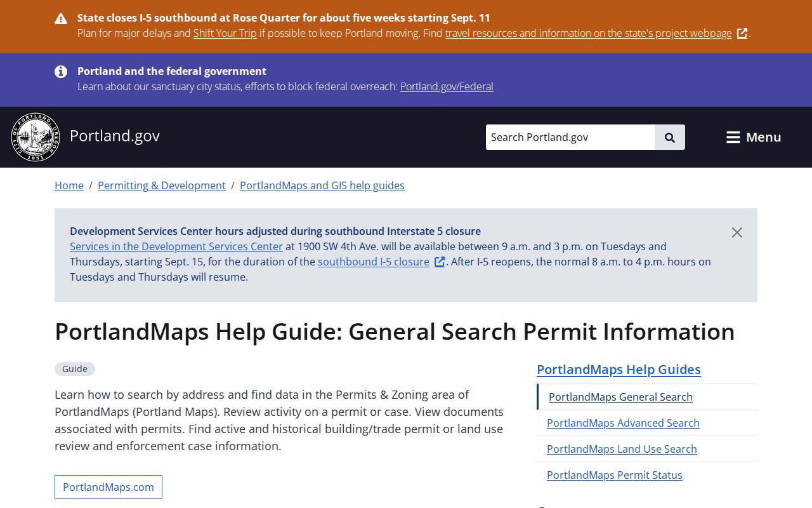Click 'Development Services Center hours adjusted' heading
The image size is (812, 508).
click(275, 231)
